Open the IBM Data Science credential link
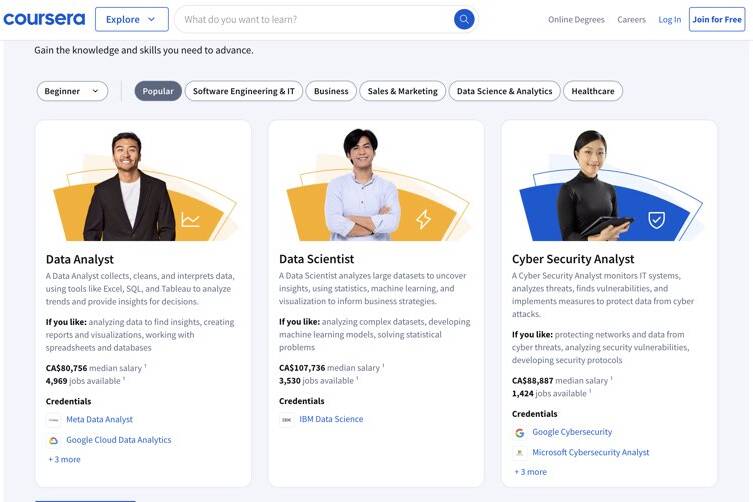Screen dimensions: 753x502 pyautogui.click(x=331, y=419)
